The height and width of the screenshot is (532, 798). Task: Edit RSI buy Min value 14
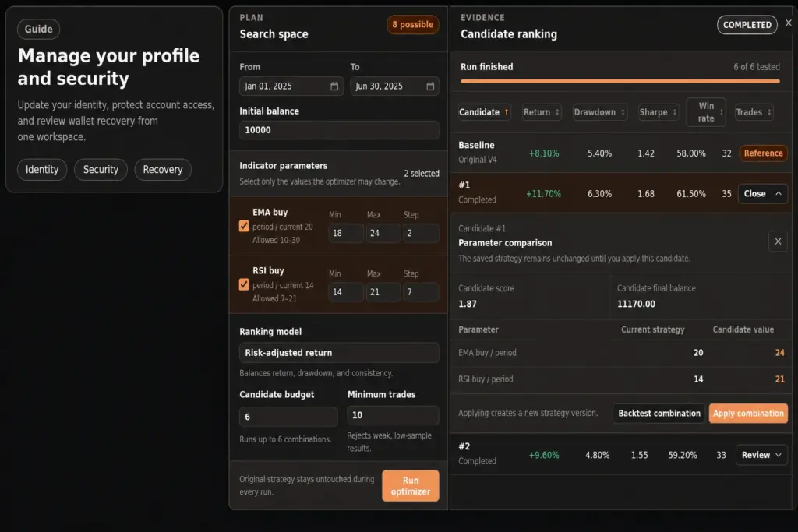pyautogui.click(x=346, y=292)
